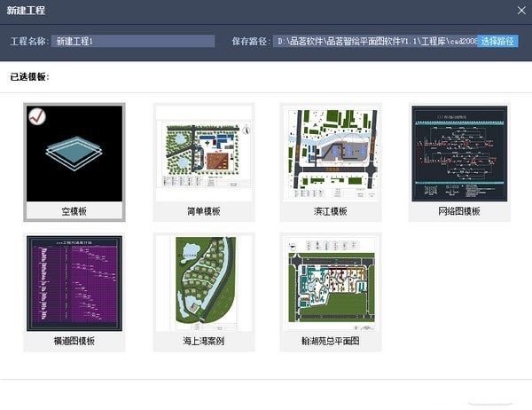Choose the 简单模板 template thumbnail

point(204,154)
